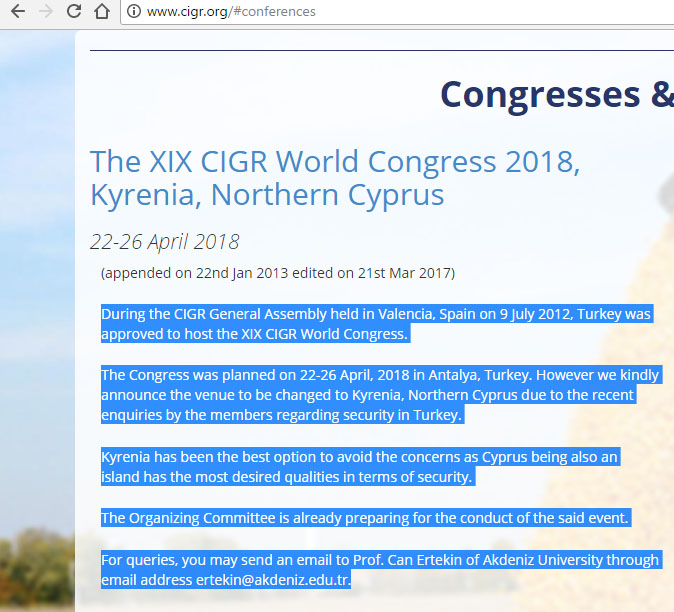Focus the address bar showing www.cigr.org/#conferences
The image size is (674, 612).
coord(398,12)
